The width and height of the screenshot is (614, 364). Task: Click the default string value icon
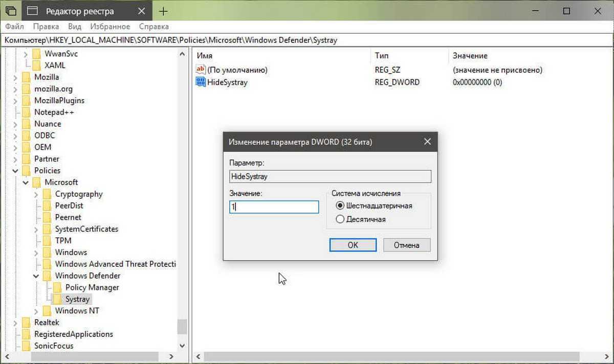(201, 70)
